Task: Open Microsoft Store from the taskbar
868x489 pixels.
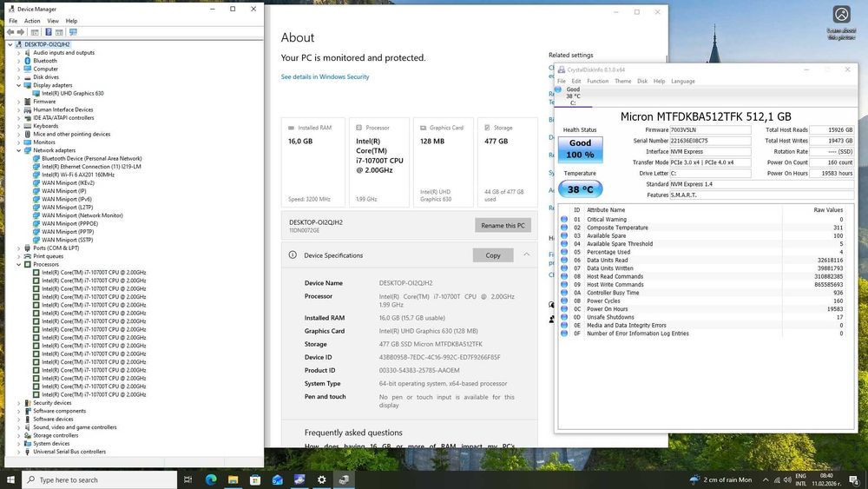Action: pyautogui.click(x=255, y=479)
